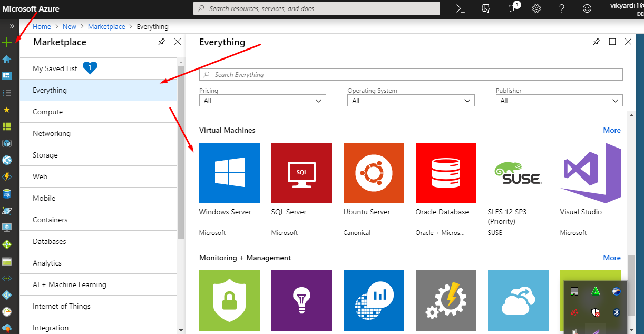644x334 pixels.
Task: Open All resources green grid icon
Action: (7, 126)
